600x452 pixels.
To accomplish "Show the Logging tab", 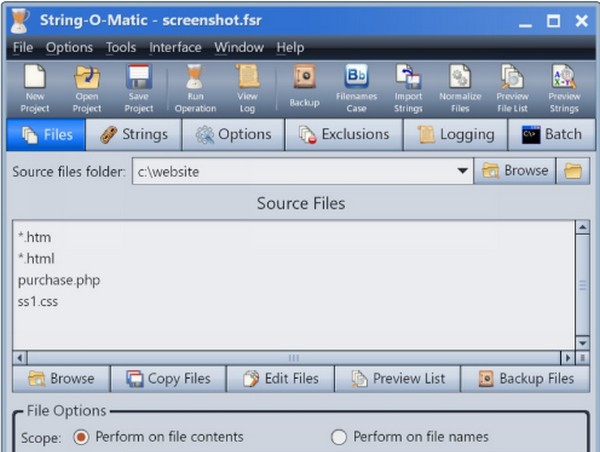I will pos(455,135).
